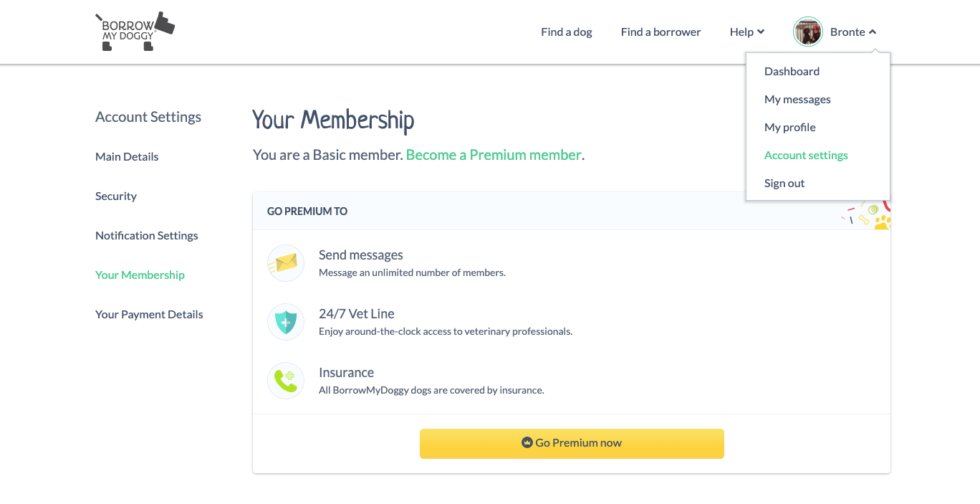Viewport: 980px width, 504px height.
Task: Expand the Help dropdown menu
Action: [x=746, y=32]
